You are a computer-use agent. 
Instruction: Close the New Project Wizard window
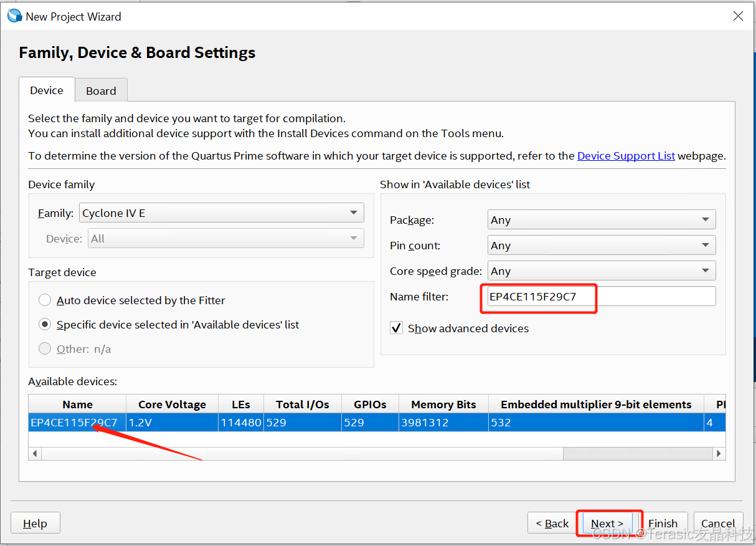coord(738,16)
